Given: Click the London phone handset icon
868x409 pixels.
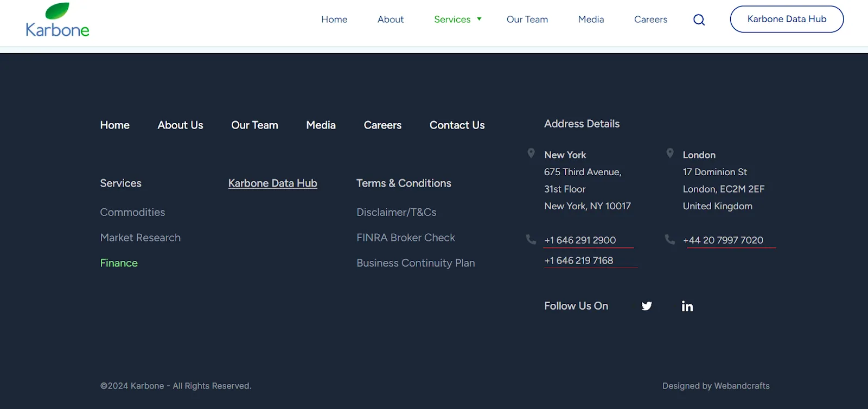Looking at the screenshot, I should click(670, 239).
